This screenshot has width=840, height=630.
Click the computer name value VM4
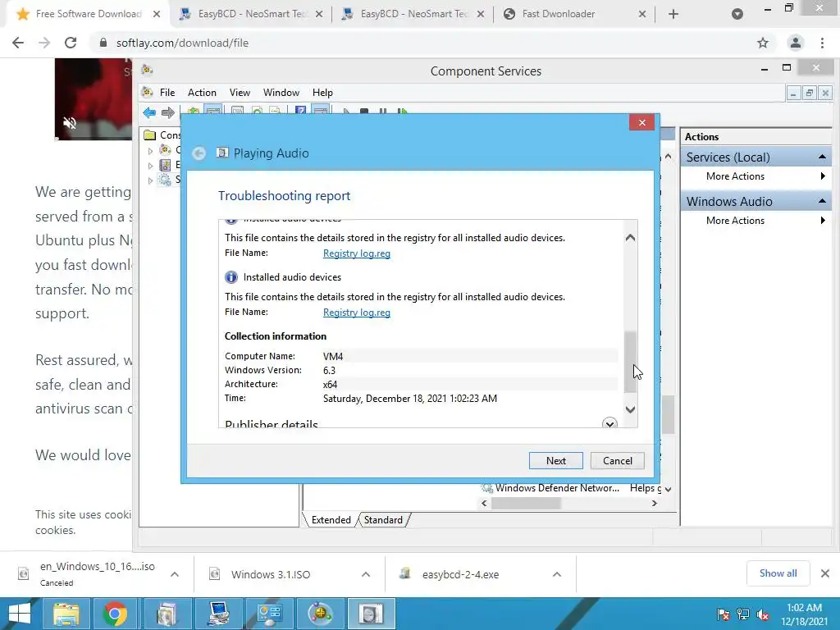(333, 356)
